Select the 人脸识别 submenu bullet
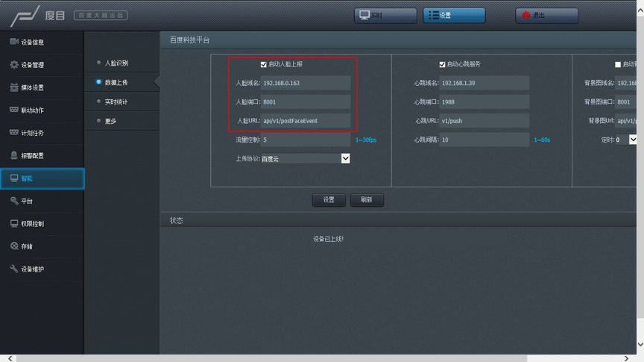The height and width of the screenshot is (362, 644). tap(98, 63)
